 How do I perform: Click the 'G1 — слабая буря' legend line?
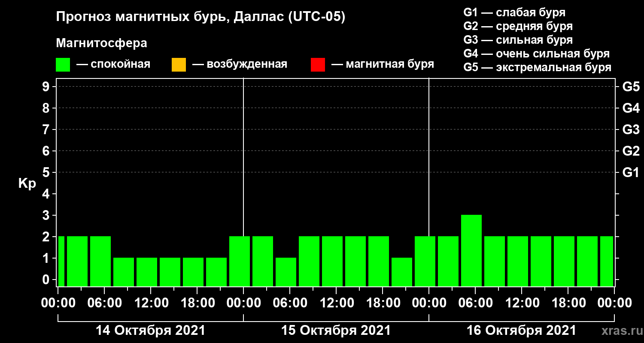(x=514, y=12)
